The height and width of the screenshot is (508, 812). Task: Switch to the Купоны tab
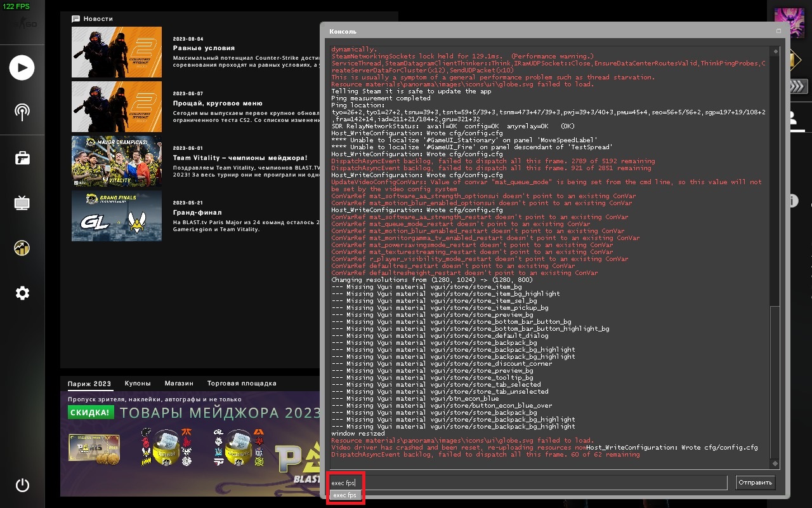pyautogui.click(x=138, y=384)
